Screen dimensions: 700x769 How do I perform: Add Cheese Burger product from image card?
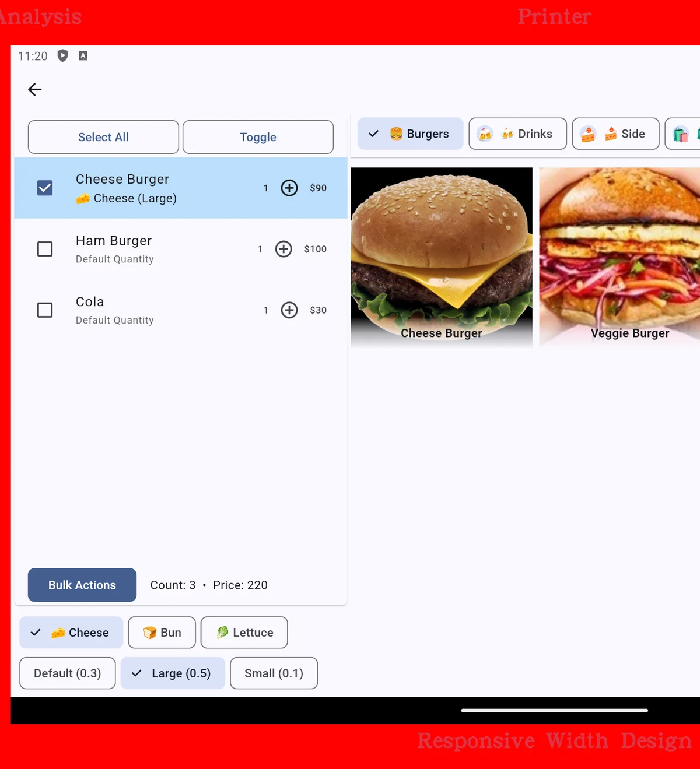pyautogui.click(x=442, y=257)
